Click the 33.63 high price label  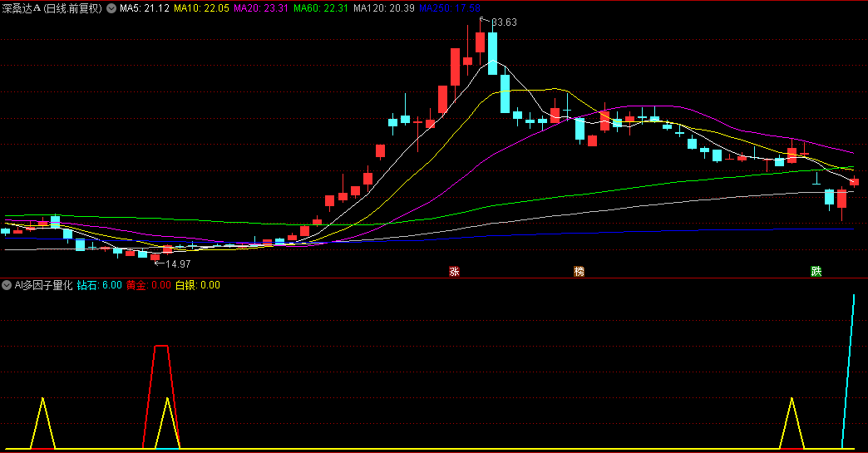pos(504,22)
